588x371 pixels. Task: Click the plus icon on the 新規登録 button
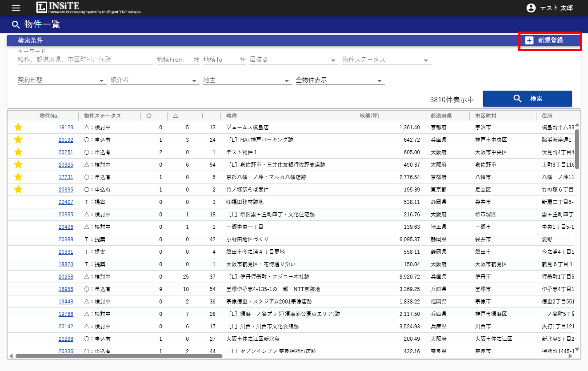528,40
